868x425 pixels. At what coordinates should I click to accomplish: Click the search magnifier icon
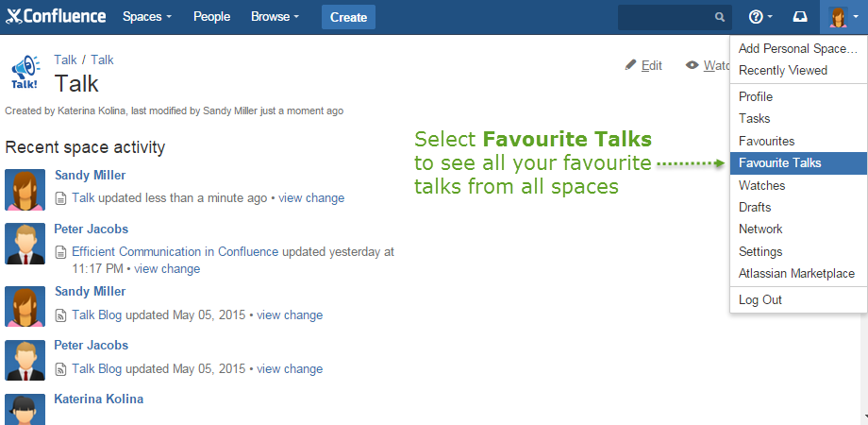click(x=720, y=17)
